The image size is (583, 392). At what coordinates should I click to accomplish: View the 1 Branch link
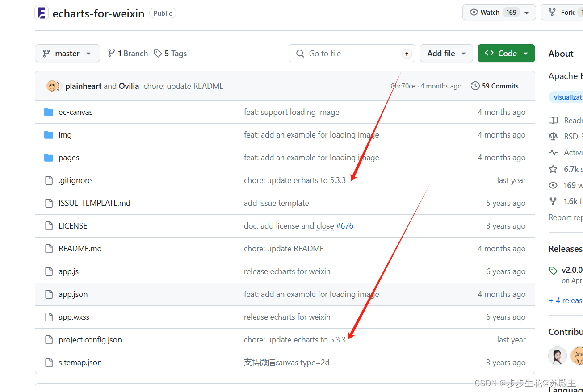128,53
